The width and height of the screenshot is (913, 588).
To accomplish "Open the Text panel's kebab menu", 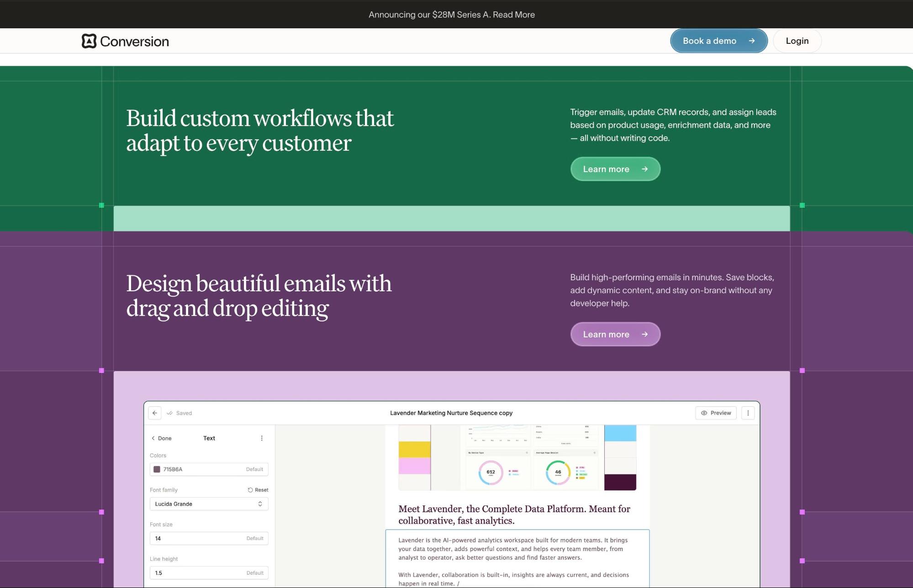I will coord(262,438).
